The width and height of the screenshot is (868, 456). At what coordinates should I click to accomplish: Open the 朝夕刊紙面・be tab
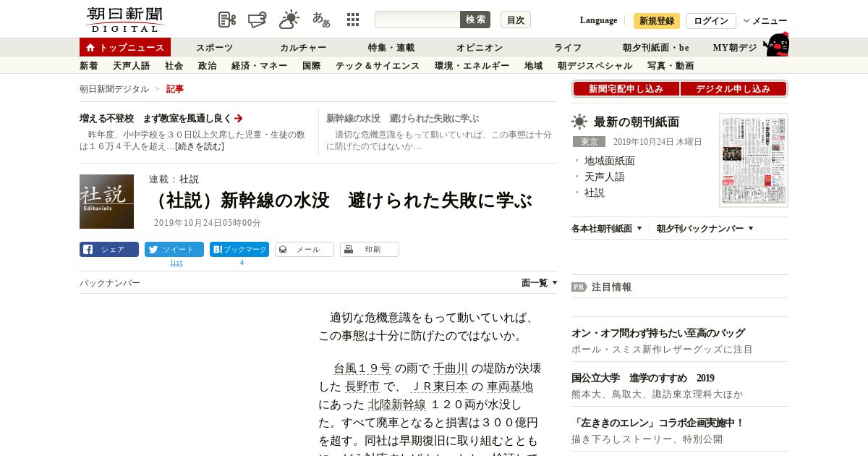(656, 48)
